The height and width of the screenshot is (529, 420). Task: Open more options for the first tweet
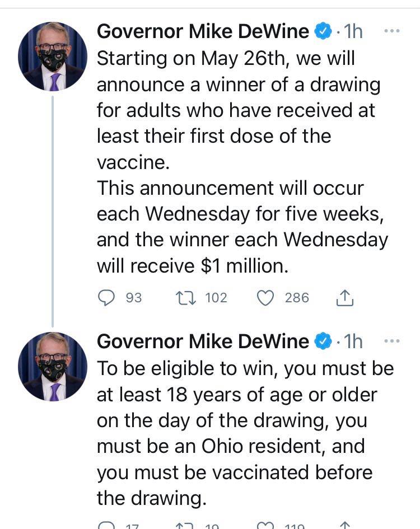pos(391,31)
